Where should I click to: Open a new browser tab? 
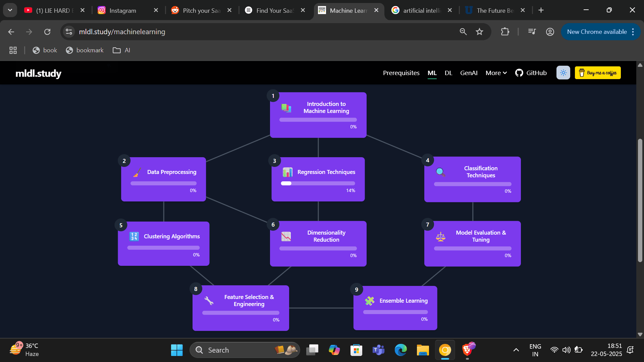coord(541,10)
